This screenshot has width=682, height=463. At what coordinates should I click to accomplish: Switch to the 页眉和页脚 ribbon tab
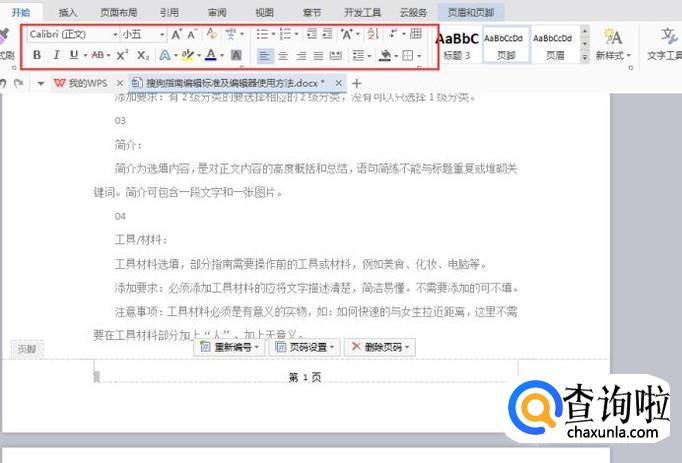[471, 13]
